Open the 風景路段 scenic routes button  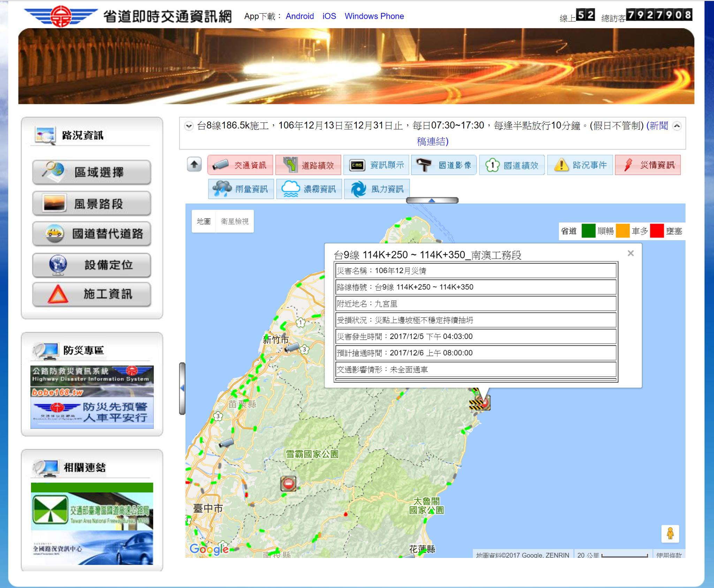coord(92,203)
